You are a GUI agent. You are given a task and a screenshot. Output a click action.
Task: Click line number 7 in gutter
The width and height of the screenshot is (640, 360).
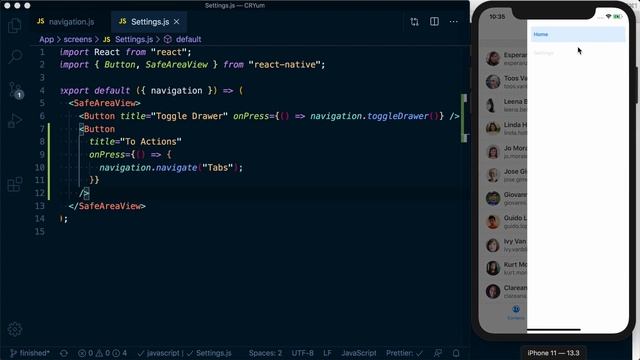click(42, 129)
